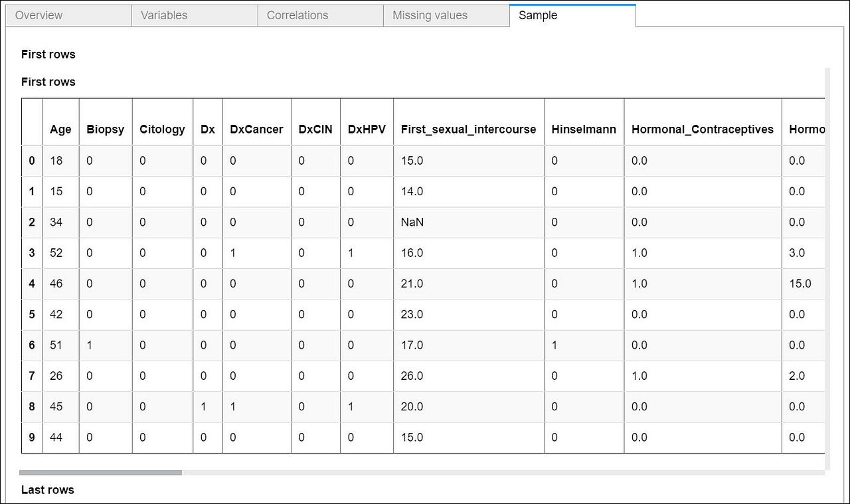Select the Correlations tab

[297, 15]
